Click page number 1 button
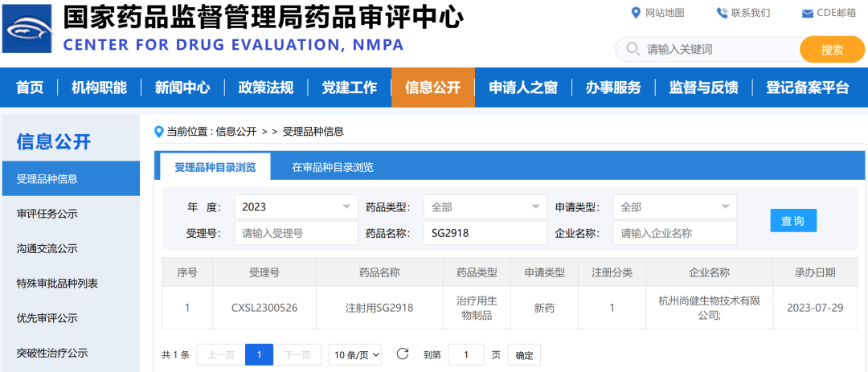 [x=259, y=355]
